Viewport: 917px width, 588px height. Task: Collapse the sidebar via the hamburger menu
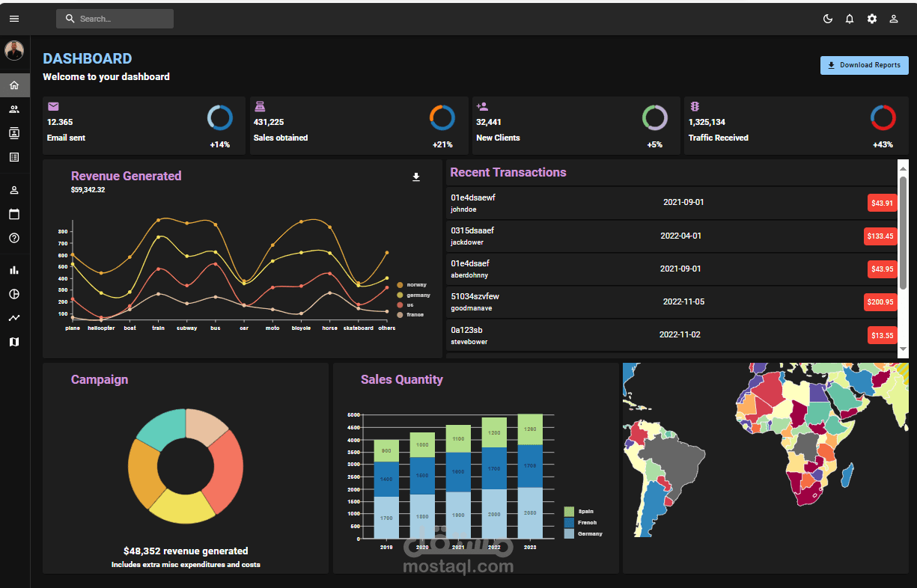[13, 19]
